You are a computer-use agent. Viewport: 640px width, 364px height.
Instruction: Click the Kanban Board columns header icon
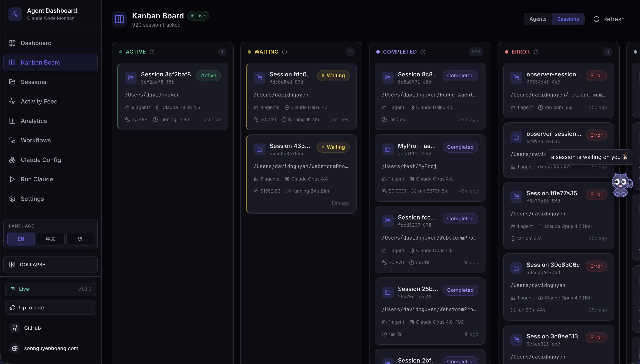pyautogui.click(x=119, y=19)
